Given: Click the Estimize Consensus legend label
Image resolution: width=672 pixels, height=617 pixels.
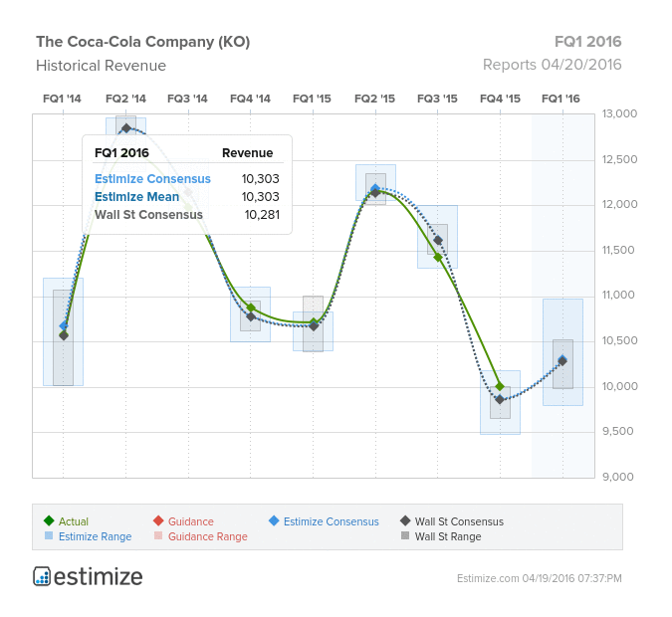Looking at the screenshot, I should [x=332, y=521].
